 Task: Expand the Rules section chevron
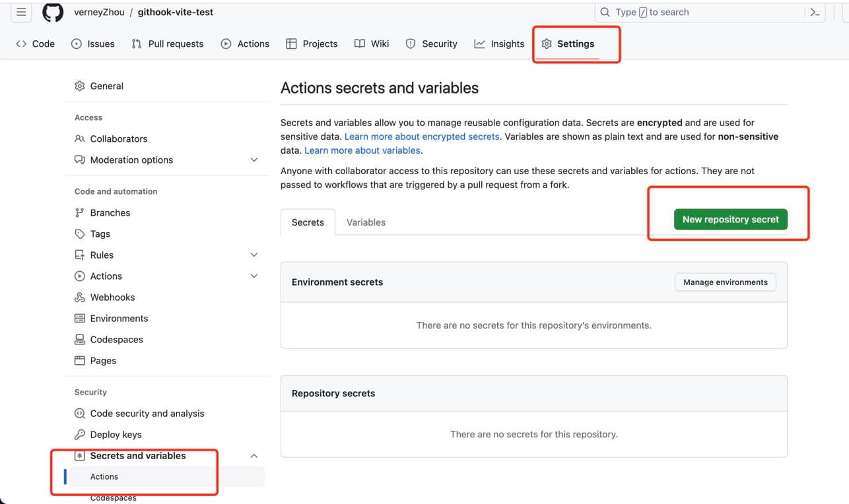click(254, 255)
